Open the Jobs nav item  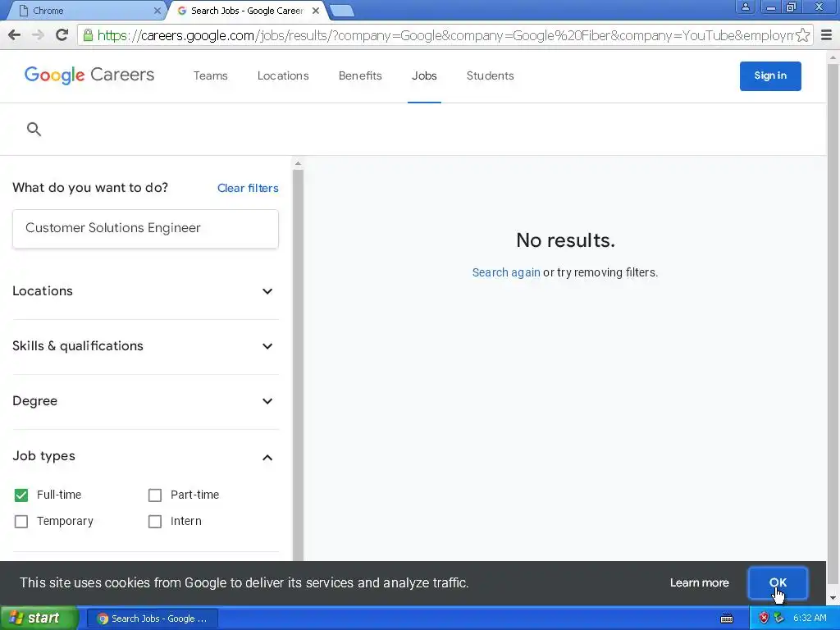[x=424, y=75]
